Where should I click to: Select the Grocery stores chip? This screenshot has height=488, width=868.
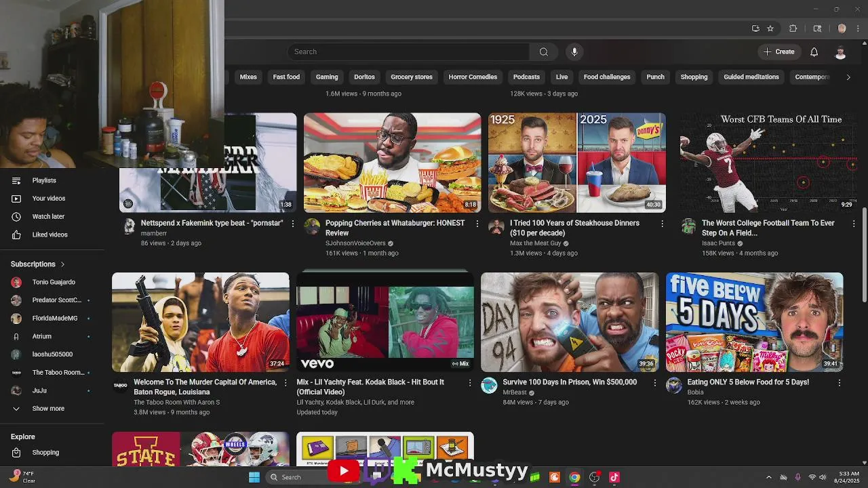pyautogui.click(x=412, y=77)
